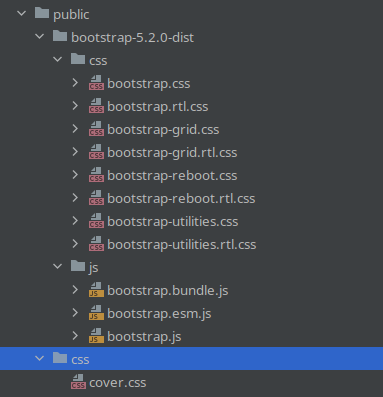The width and height of the screenshot is (383, 397).
Task: Click the bootstrap.bundle.js file icon
Action: point(96,290)
